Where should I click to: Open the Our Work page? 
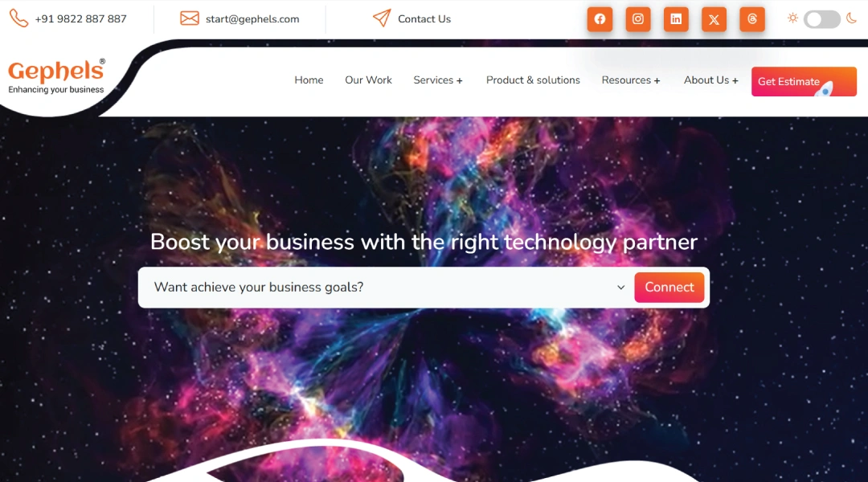(368, 80)
